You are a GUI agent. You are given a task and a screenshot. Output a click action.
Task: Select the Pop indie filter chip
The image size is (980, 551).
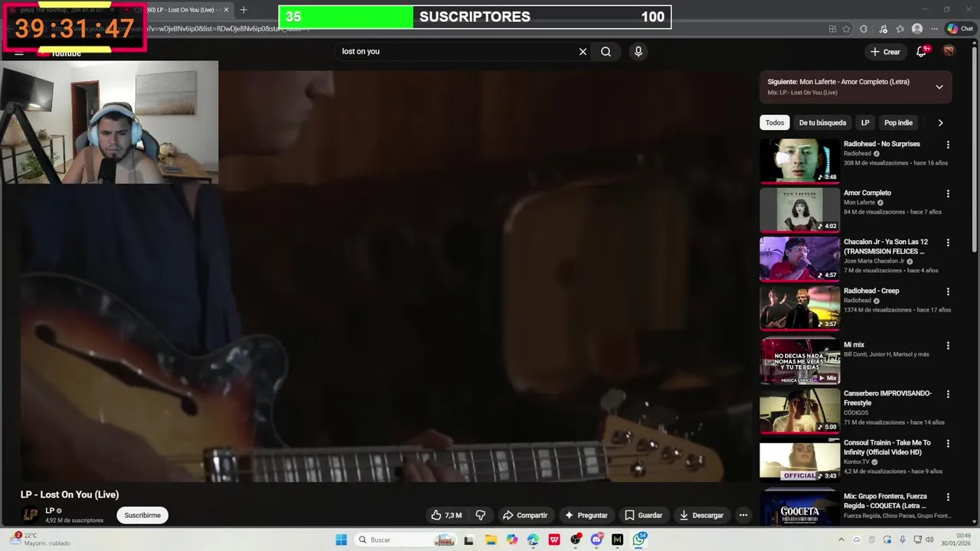[x=898, y=122]
